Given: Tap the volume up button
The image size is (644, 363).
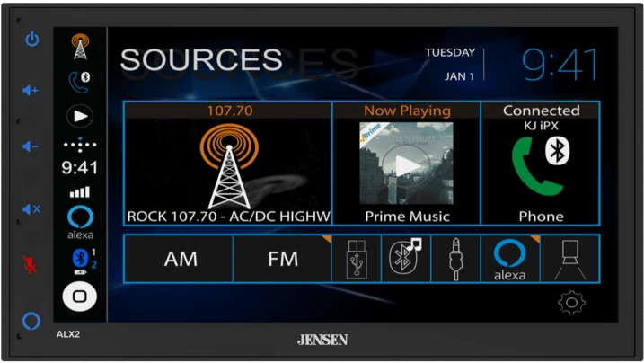Looking at the screenshot, I should click(x=31, y=90).
